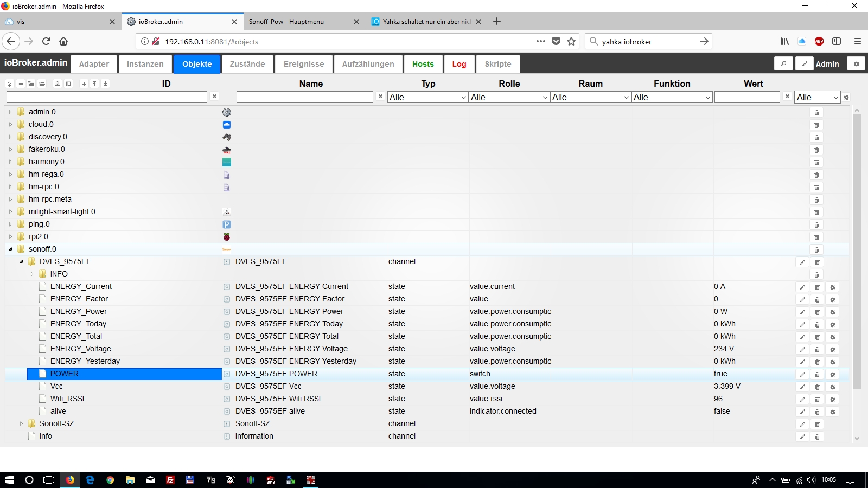
Task: Open the Raum filter dropdown
Action: click(591, 97)
